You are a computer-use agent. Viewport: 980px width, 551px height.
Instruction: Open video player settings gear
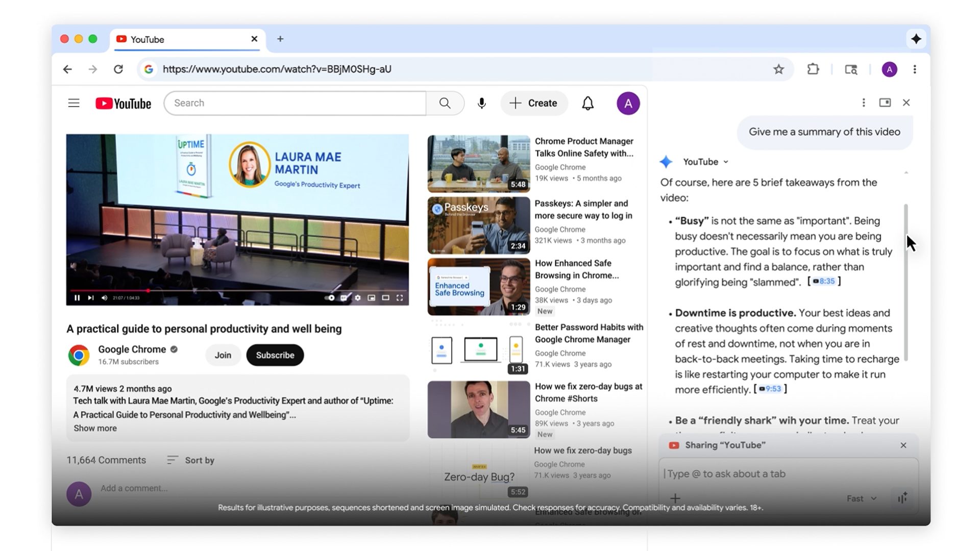[x=358, y=298]
